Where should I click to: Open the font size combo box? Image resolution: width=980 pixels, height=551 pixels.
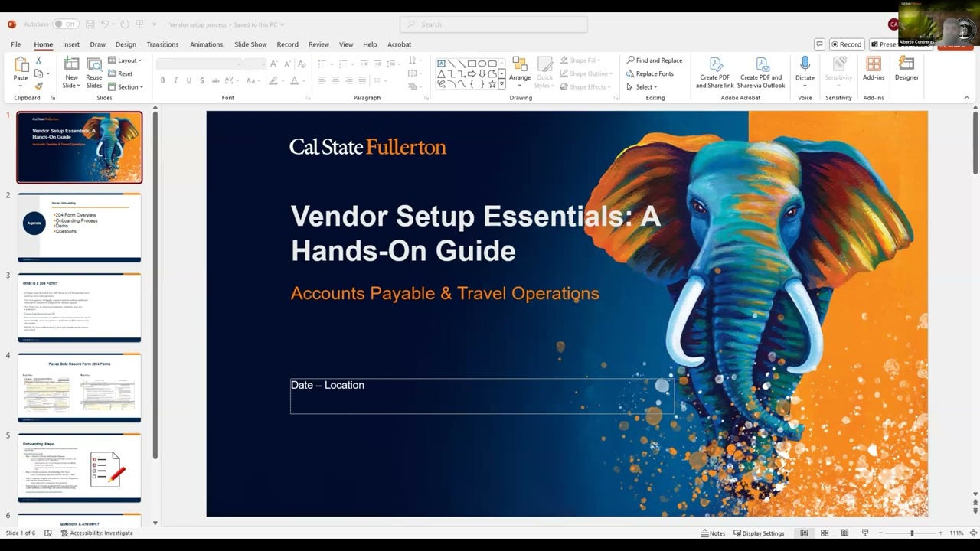(255, 64)
